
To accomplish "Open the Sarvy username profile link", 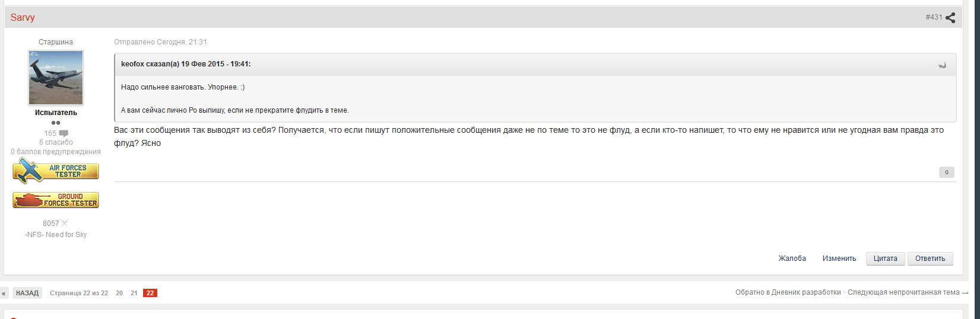I will tap(23, 18).
